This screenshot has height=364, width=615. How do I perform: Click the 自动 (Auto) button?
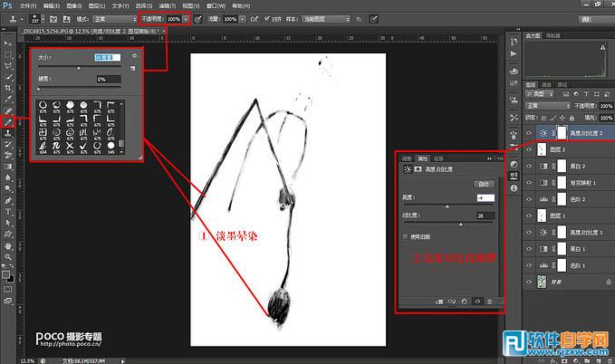(x=484, y=184)
